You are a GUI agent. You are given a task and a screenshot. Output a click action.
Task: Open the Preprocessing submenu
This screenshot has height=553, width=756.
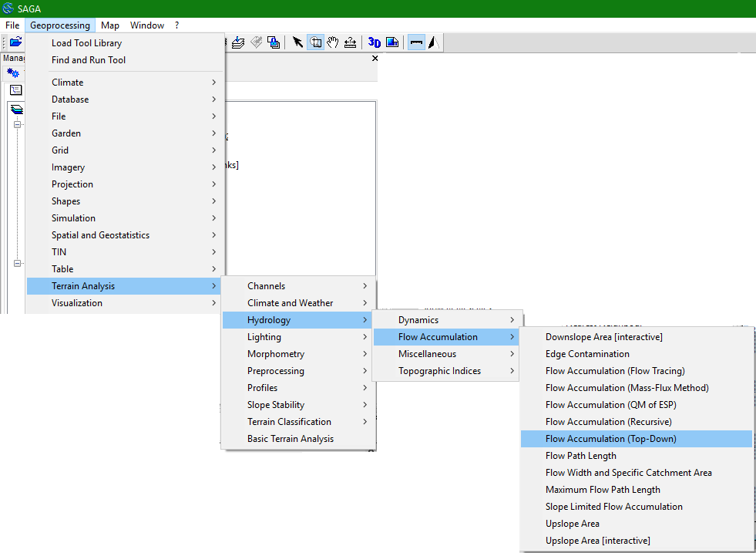pyautogui.click(x=298, y=371)
